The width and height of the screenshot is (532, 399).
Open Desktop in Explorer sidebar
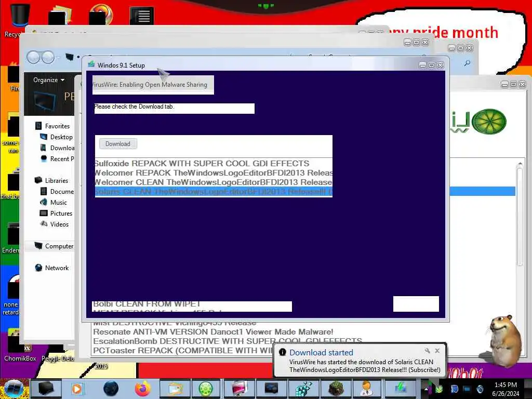pos(56,137)
